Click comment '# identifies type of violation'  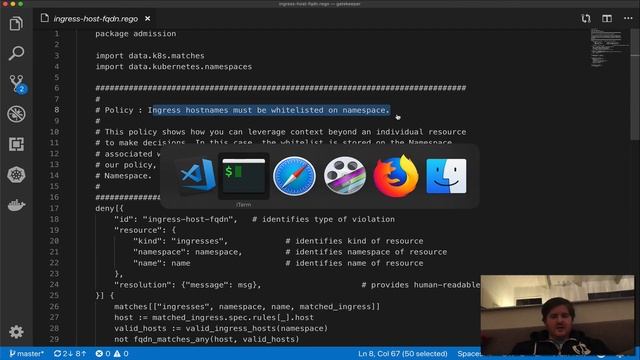coord(324,219)
